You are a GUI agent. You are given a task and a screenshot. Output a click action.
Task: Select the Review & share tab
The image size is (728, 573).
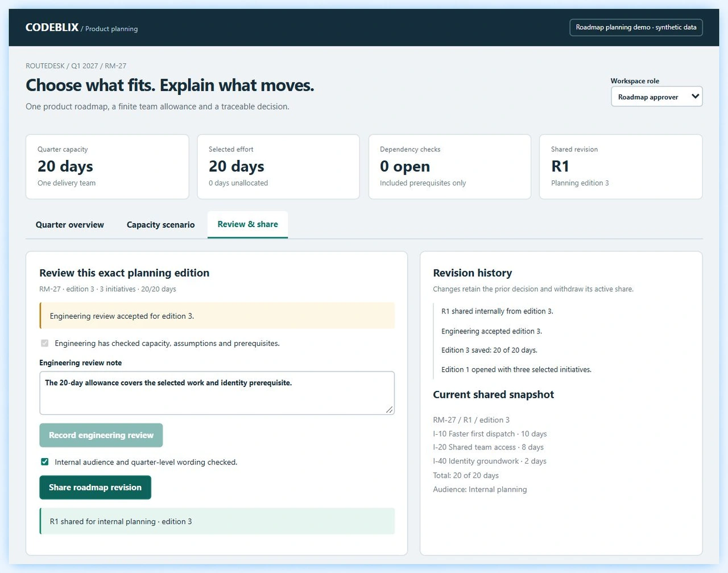(x=247, y=224)
